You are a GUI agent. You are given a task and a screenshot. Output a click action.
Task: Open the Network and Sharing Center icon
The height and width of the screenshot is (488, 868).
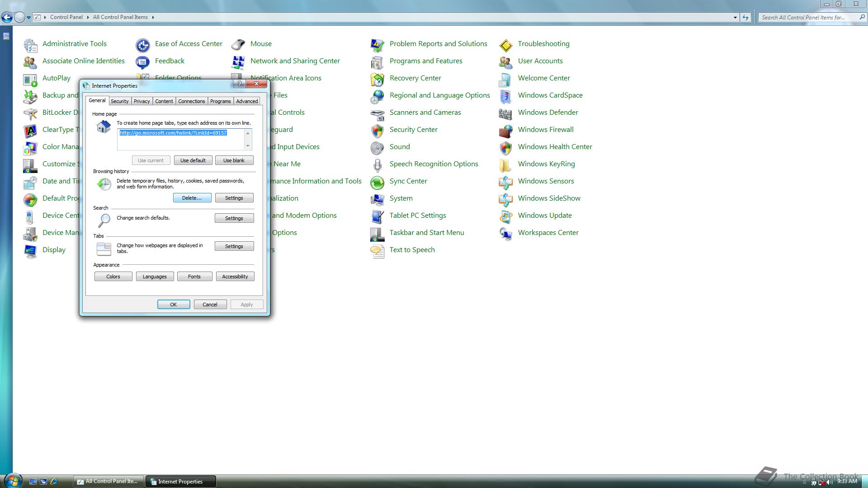pyautogui.click(x=238, y=62)
